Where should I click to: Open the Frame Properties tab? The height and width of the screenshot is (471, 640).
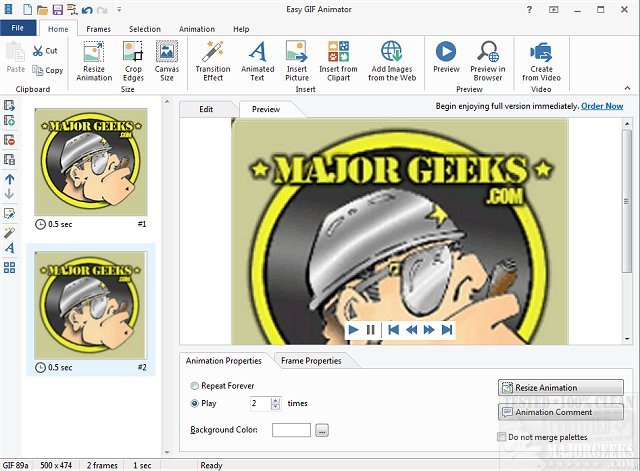[311, 361]
